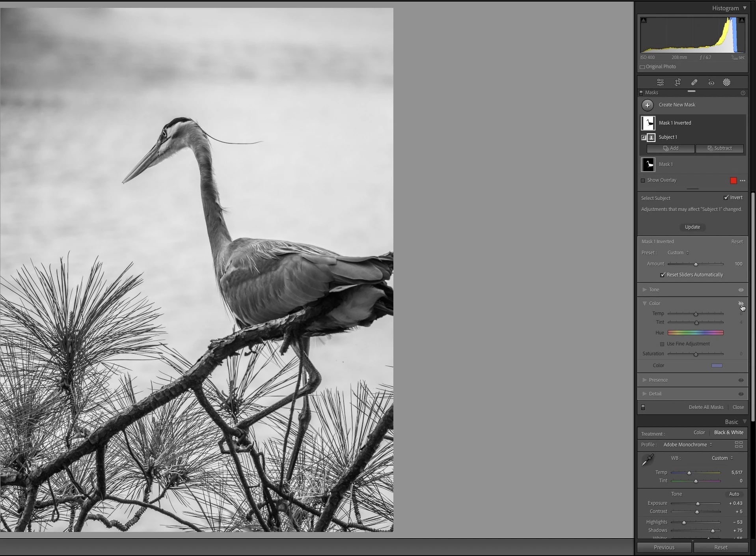Open overlay options three-dots menu
Screen dimensions: 756x556
pos(743,181)
